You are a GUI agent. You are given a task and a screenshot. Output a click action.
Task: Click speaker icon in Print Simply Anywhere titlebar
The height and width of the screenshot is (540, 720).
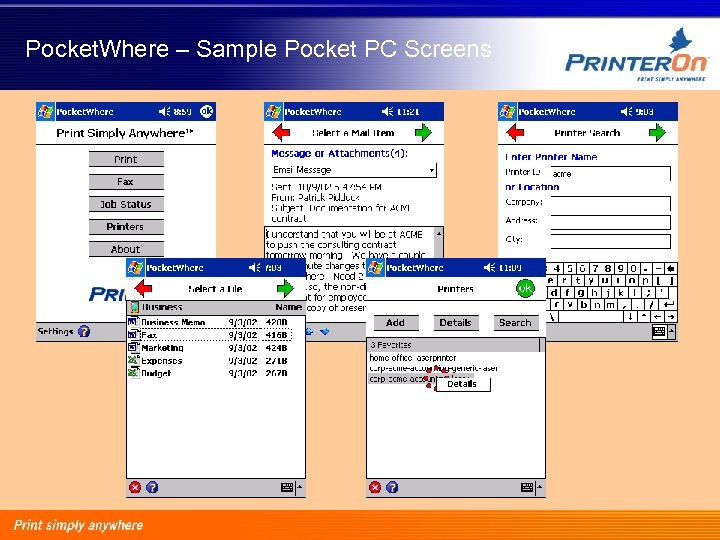(x=164, y=112)
